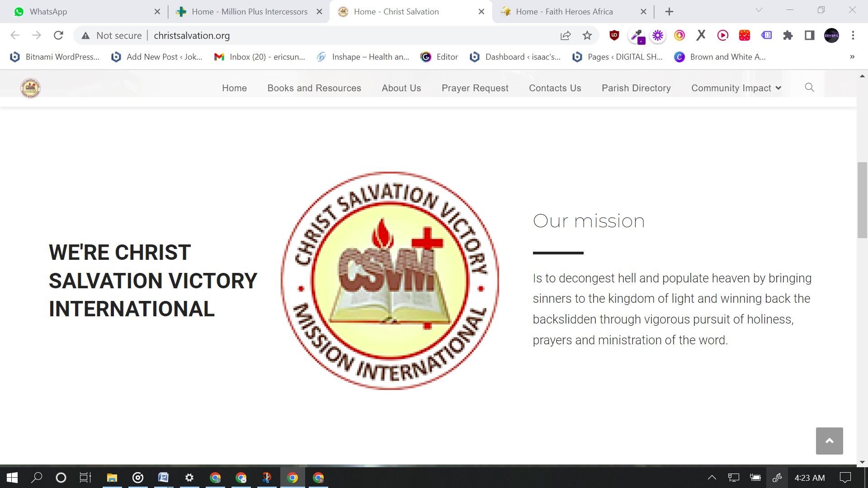The height and width of the screenshot is (488, 868).
Task: Reload the current page
Action: tap(58, 35)
